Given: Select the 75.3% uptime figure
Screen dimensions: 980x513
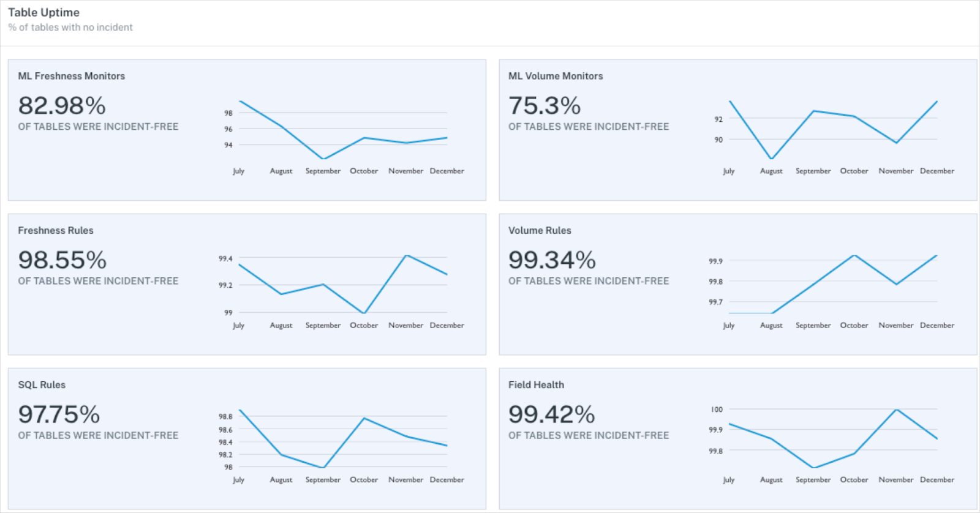Looking at the screenshot, I should coord(545,105).
